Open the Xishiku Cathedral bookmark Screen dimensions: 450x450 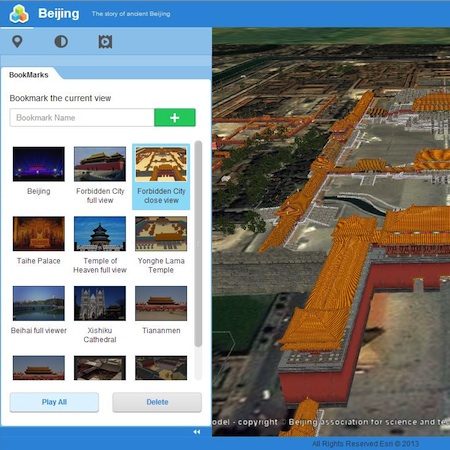(x=100, y=303)
